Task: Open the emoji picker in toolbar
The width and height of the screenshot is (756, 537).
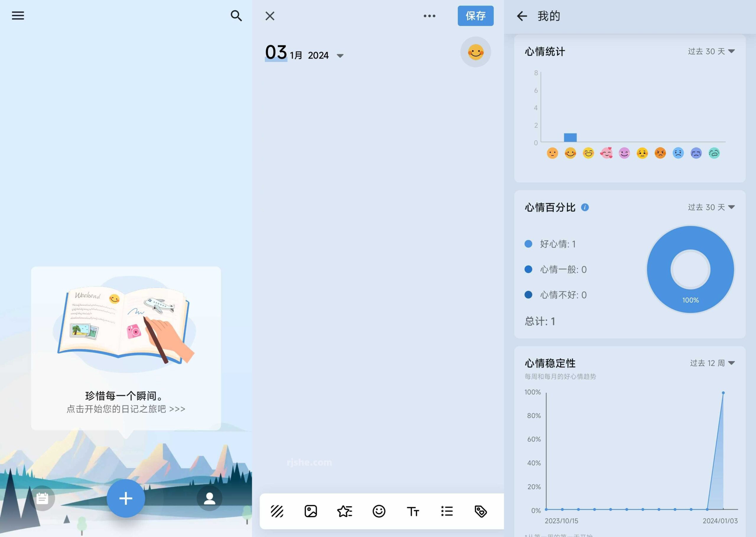Action: click(379, 511)
